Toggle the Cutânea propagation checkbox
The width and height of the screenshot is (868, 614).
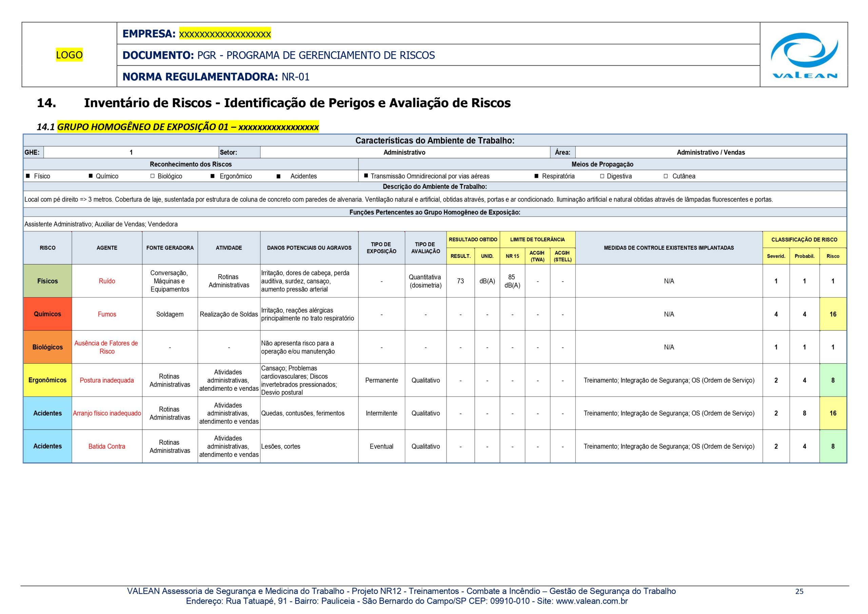point(666,176)
